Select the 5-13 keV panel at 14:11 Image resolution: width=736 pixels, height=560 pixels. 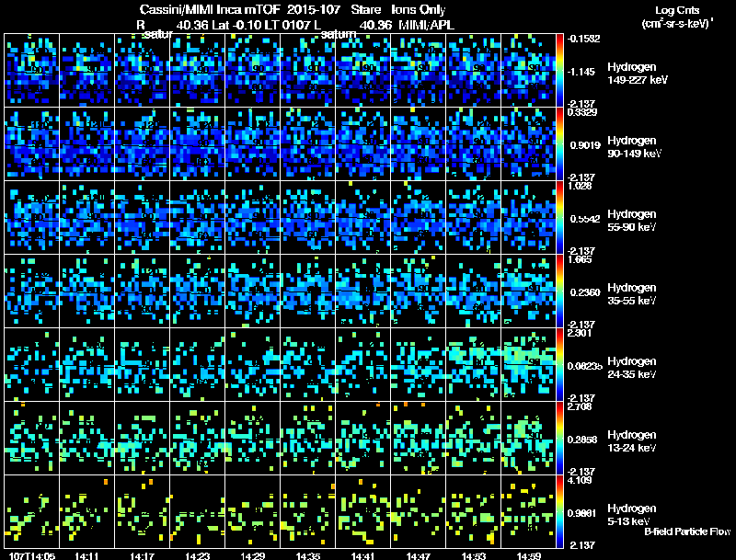tap(86, 511)
